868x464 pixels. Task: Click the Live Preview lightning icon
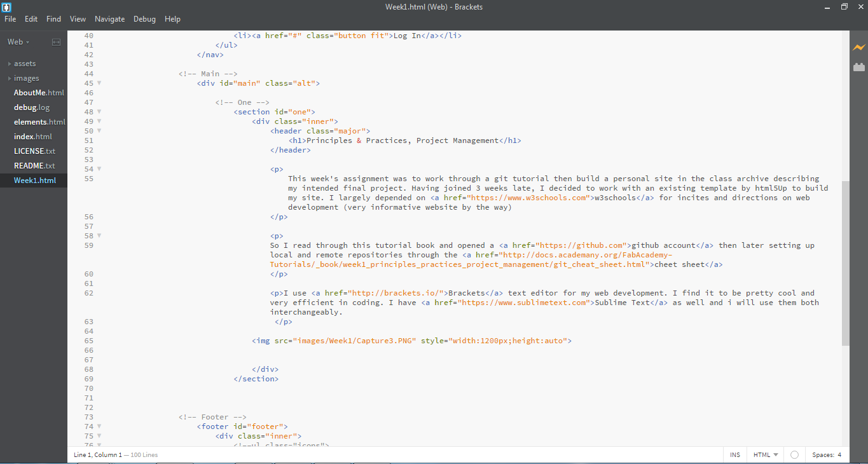(x=859, y=48)
